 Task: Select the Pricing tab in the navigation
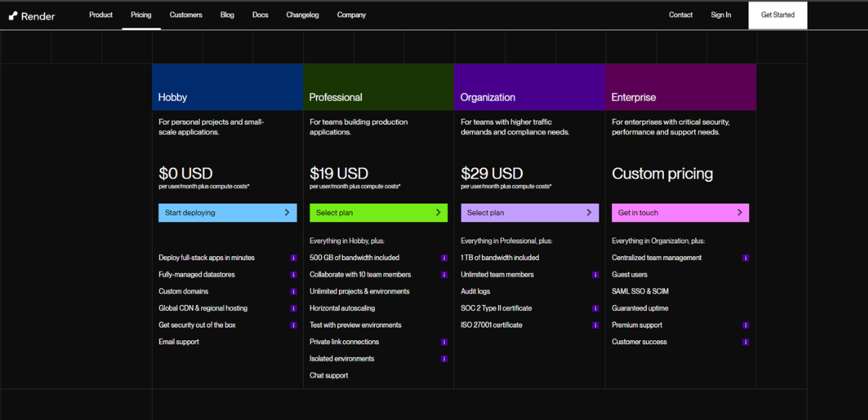tap(141, 14)
